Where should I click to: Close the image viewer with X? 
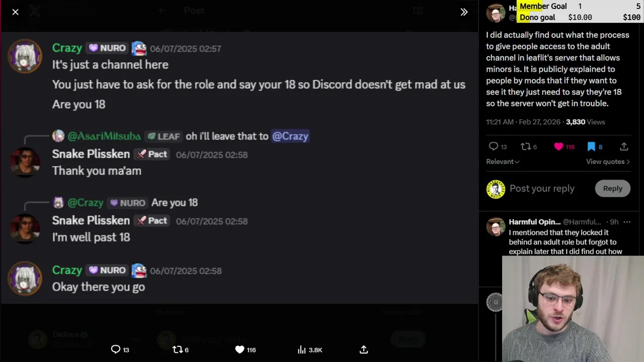(15, 12)
